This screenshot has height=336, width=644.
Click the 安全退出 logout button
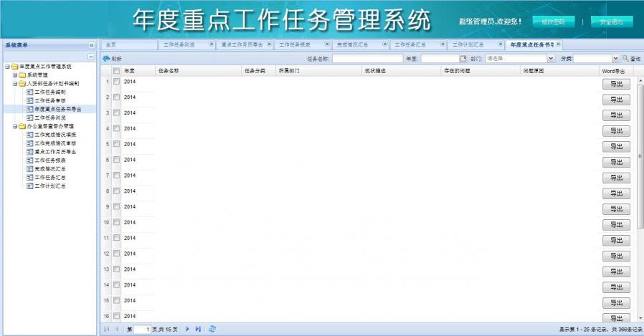[612, 22]
